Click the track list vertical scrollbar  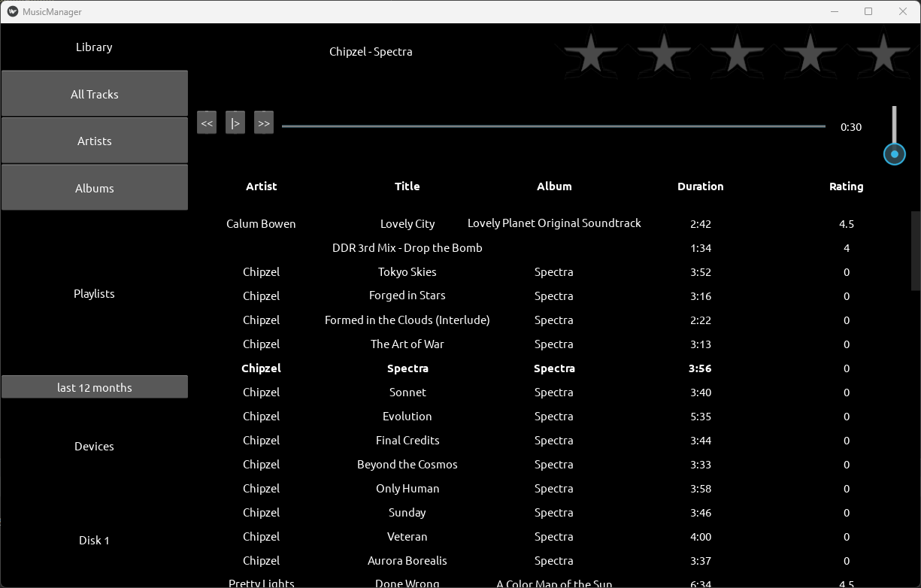(915, 251)
